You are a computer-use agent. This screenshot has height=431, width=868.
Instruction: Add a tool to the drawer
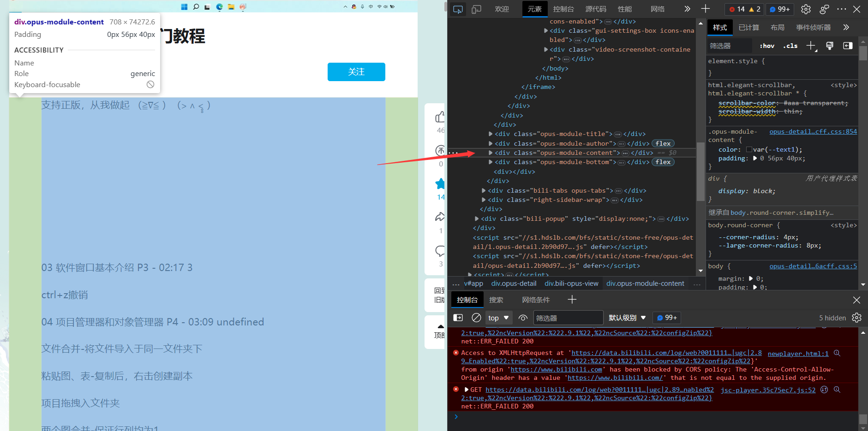tap(572, 300)
